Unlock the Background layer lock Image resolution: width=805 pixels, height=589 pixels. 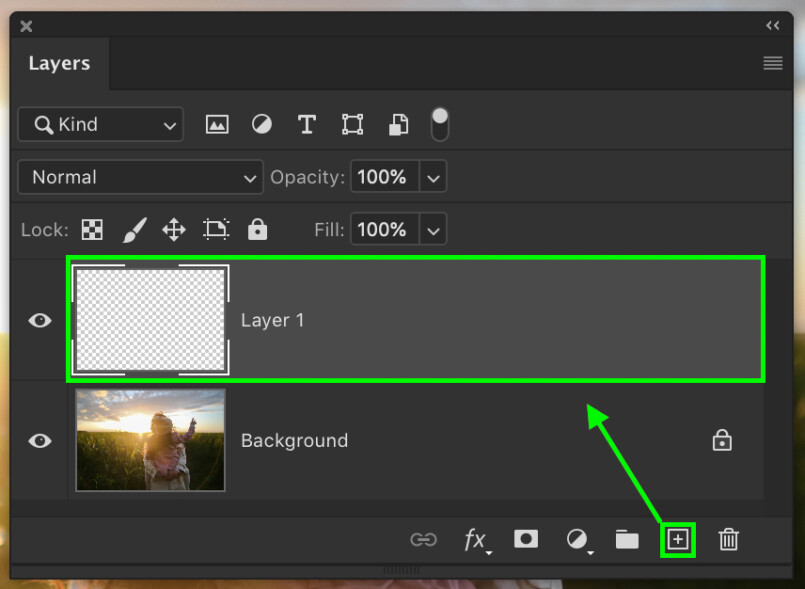pos(722,440)
